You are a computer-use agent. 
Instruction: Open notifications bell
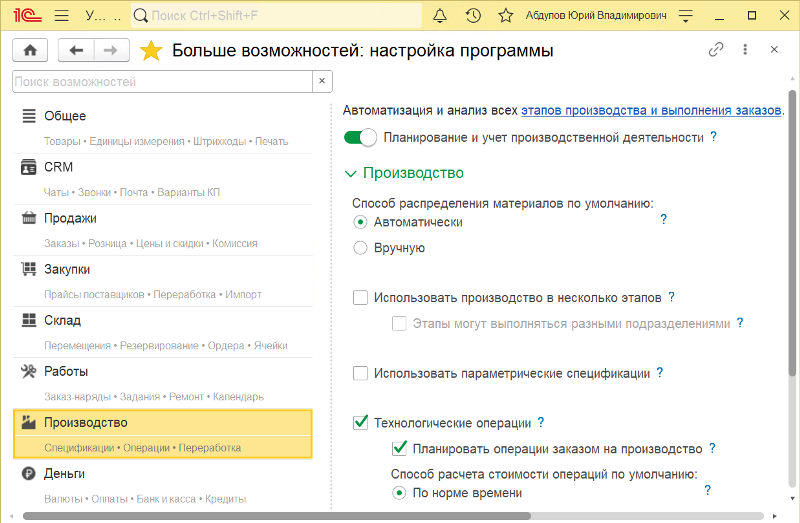440,15
